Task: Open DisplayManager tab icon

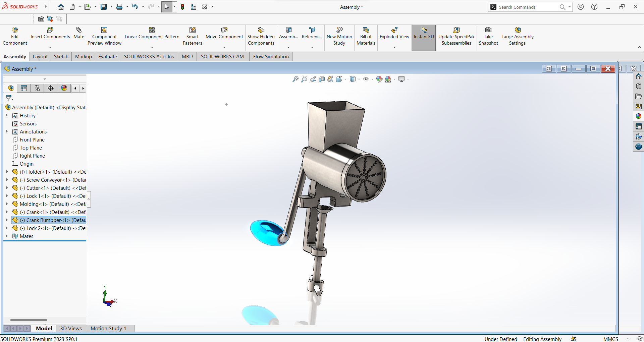Action: click(64, 88)
